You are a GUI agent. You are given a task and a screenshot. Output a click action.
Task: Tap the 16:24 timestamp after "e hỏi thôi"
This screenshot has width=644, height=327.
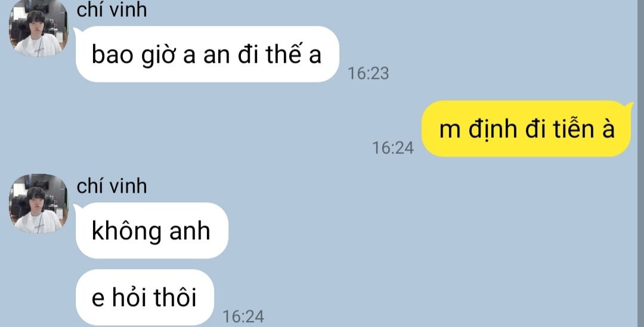[243, 317]
